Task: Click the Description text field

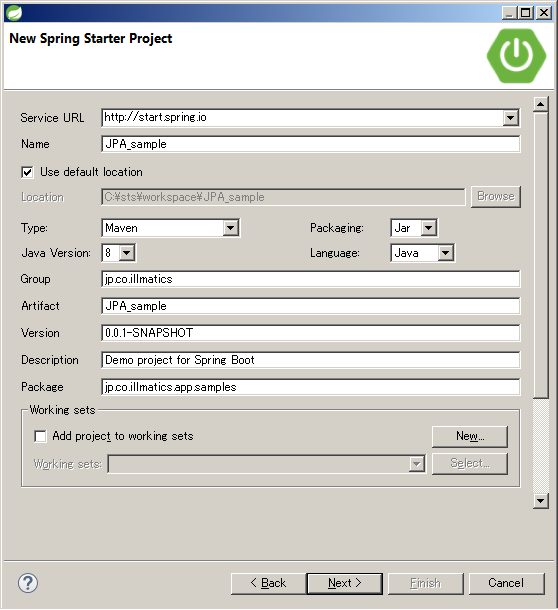Action: (311, 360)
